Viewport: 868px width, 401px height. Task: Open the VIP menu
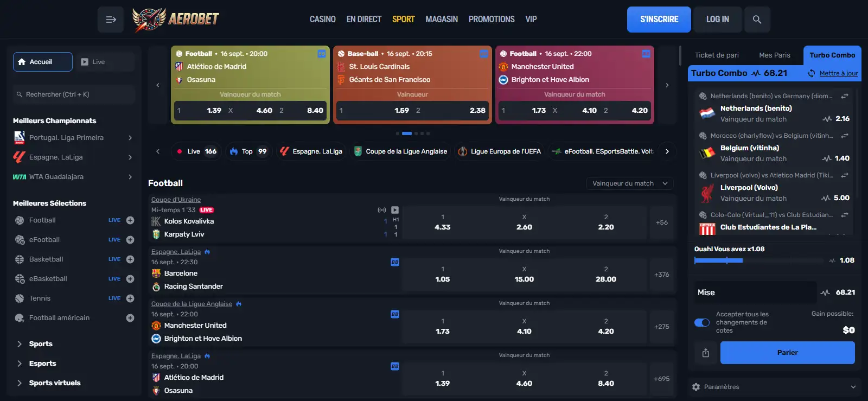(531, 20)
